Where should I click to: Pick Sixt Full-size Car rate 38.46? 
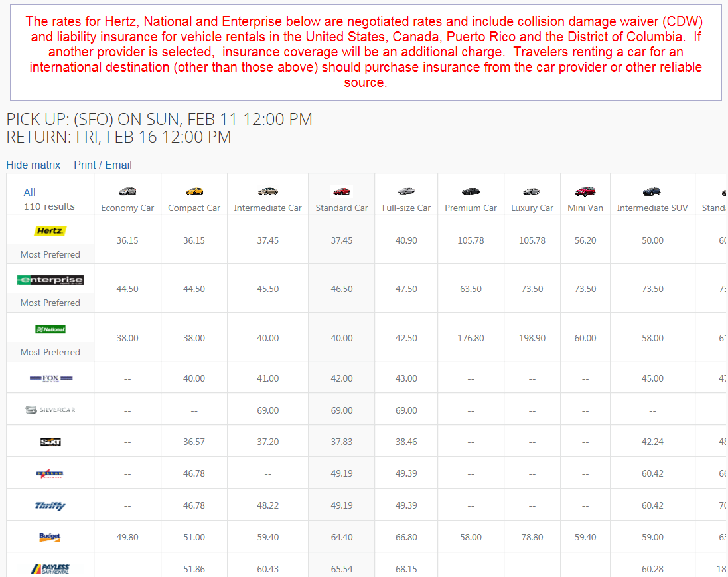coord(406,442)
